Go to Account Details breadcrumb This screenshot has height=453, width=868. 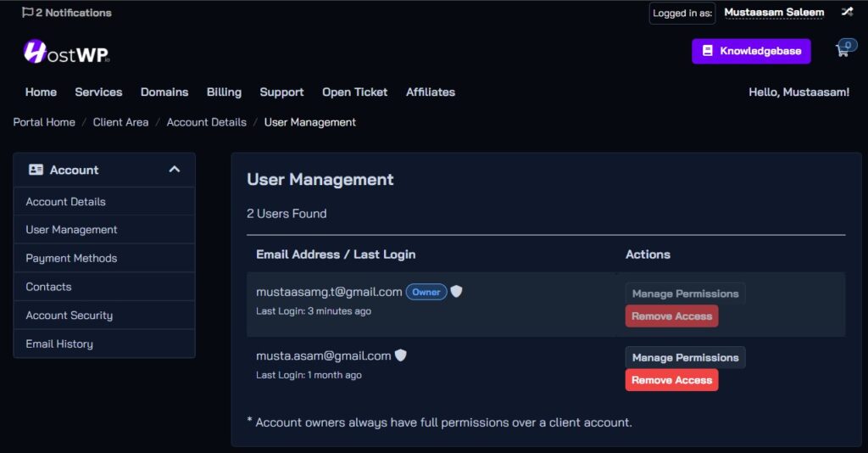tap(207, 122)
